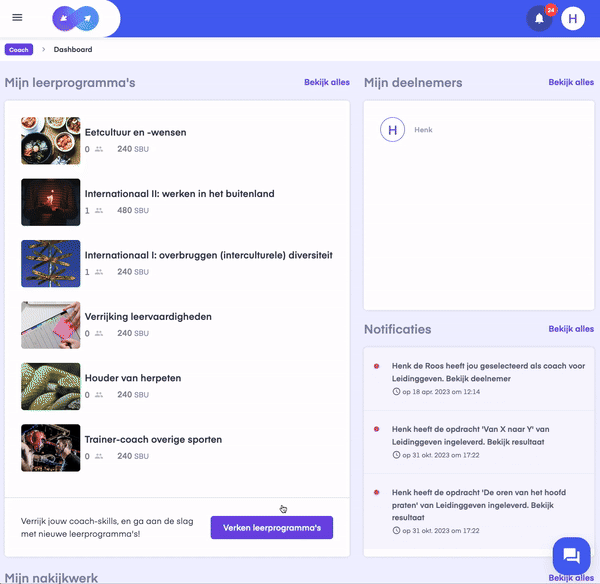Click the Coach breadcrumb badge
600x584 pixels.
[x=19, y=50]
